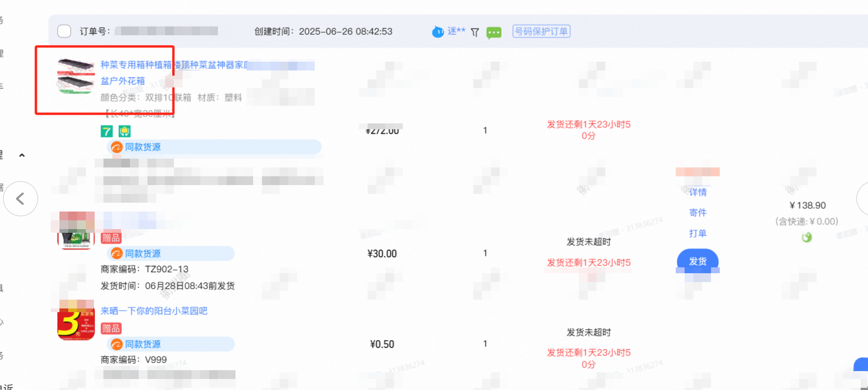Tick the order selection checkbox
The image size is (868, 390).
64,31
